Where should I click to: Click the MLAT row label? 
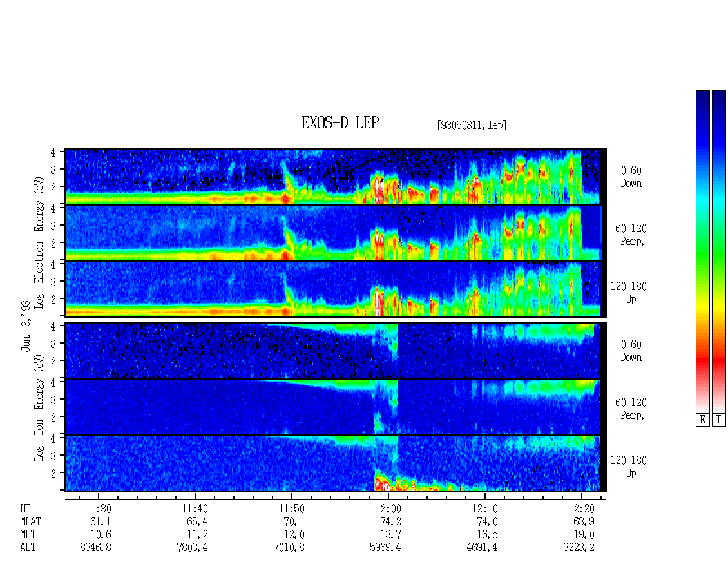pyautogui.click(x=30, y=521)
